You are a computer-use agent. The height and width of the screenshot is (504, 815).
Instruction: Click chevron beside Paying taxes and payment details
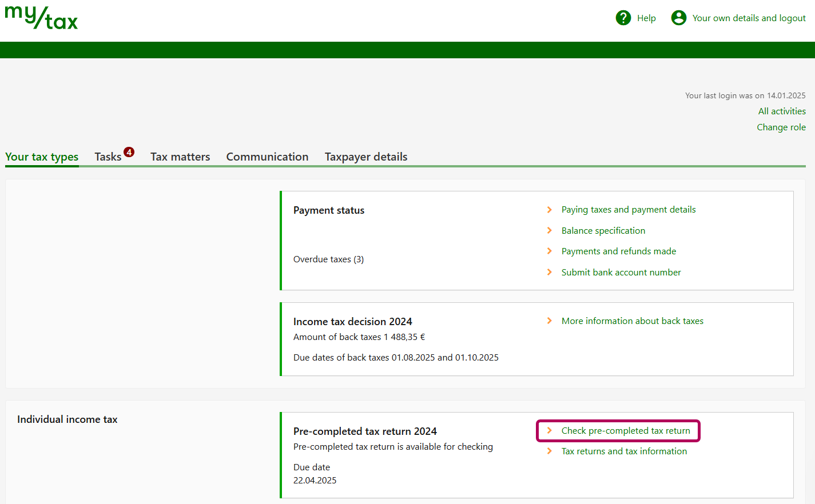550,210
